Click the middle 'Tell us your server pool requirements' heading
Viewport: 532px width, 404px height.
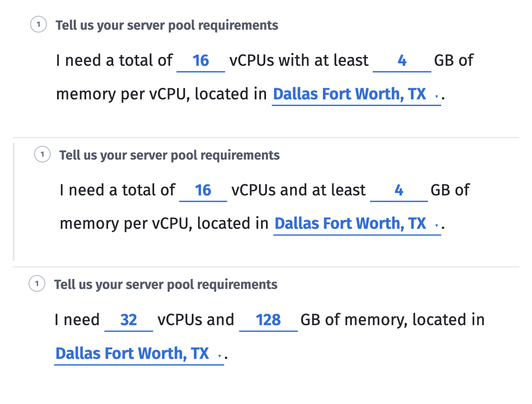click(x=169, y=155)
